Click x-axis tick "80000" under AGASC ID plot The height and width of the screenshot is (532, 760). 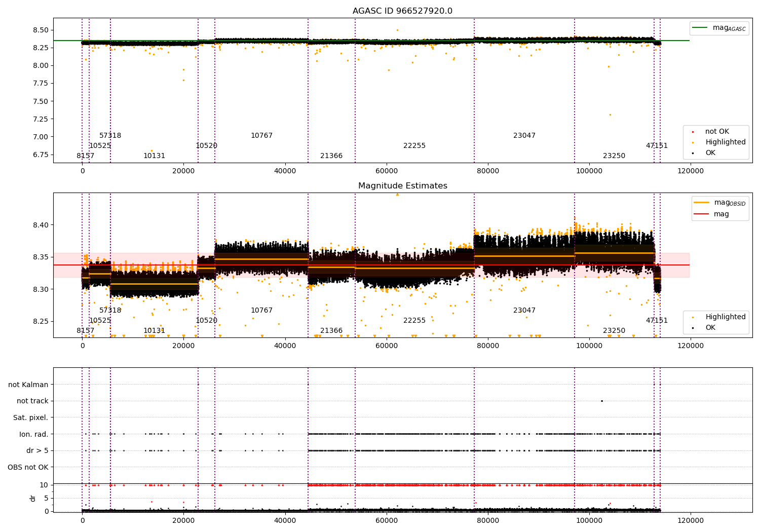(x=488, y=171)
